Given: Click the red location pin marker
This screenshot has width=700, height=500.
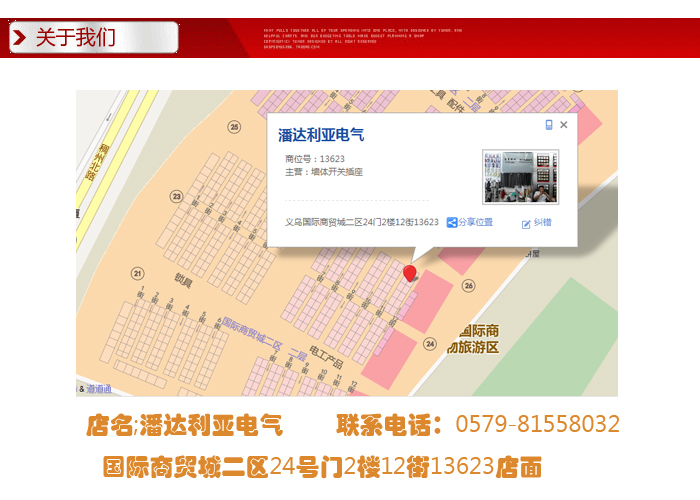Looking at the screenshot, I should (x=409, y=273).
